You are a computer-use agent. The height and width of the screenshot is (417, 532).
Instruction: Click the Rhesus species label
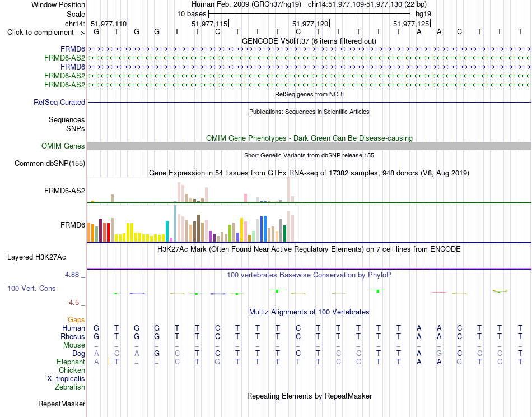[73, 336]
